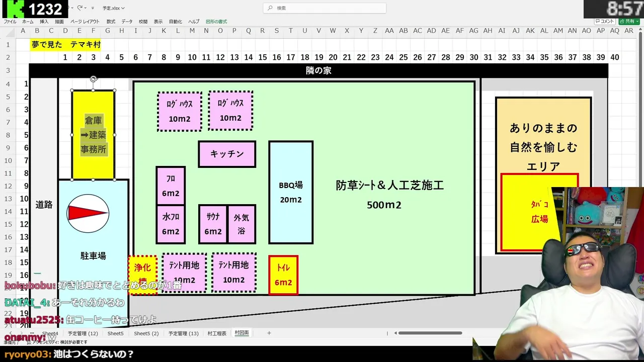Viewport: 644px width, 362px height.
Task: Open the redo history dropdown arrow
Action: click(86, 8)
